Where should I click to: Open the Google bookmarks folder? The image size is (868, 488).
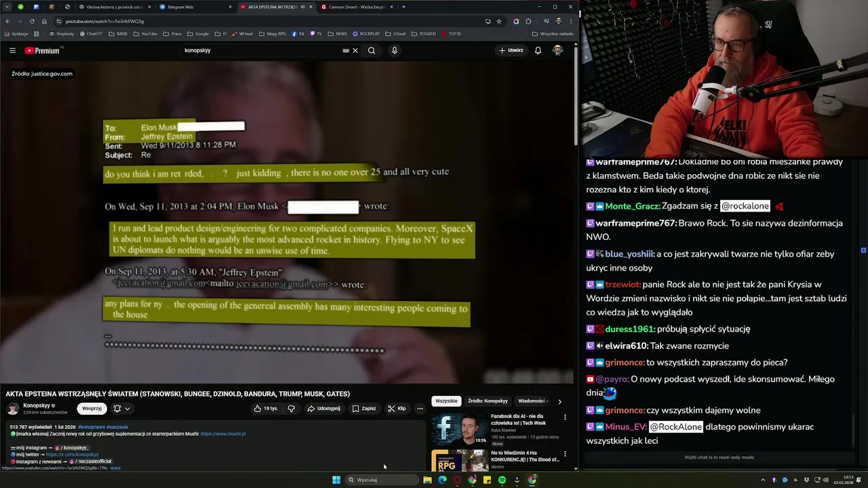(x=198, y=33)
